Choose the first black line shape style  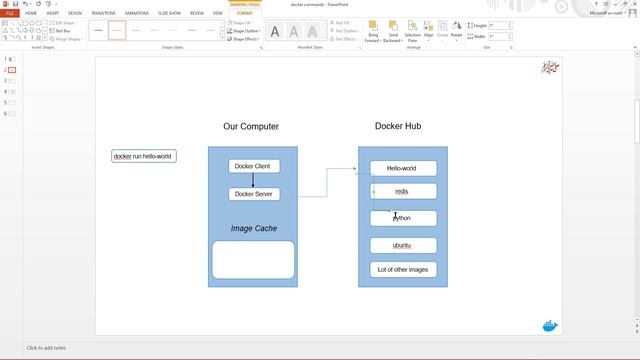tap(98, 30)
